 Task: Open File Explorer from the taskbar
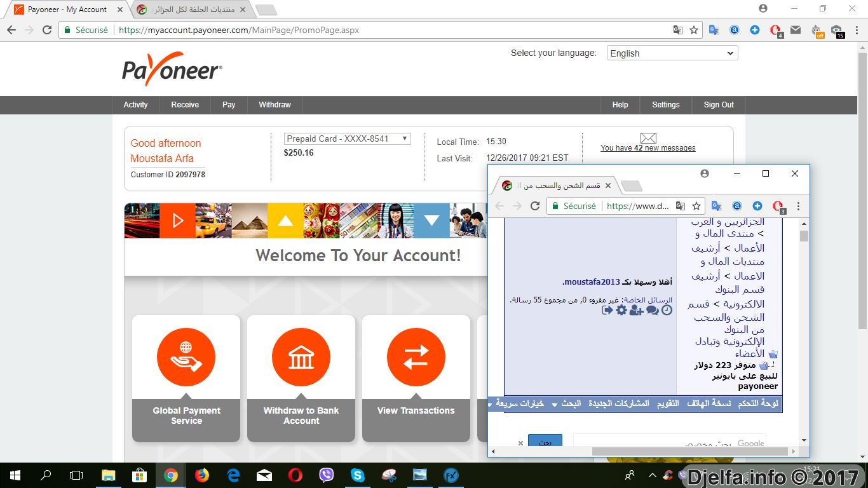tap(108, 475)
